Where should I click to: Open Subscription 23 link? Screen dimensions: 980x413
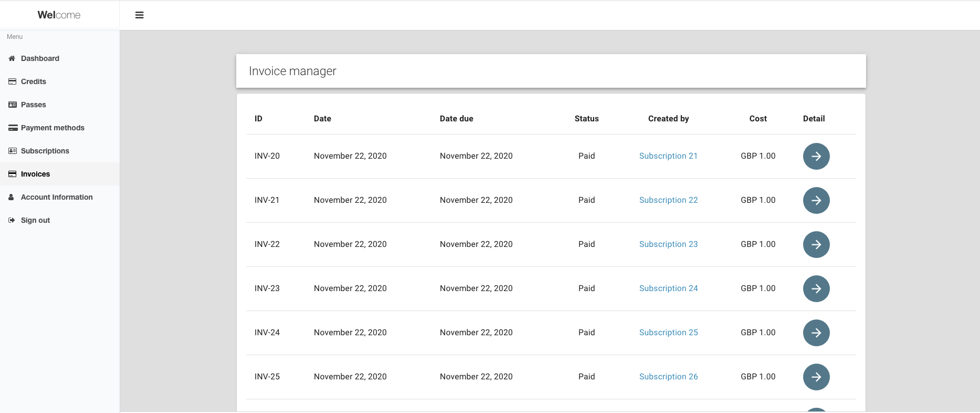(668, 244)
